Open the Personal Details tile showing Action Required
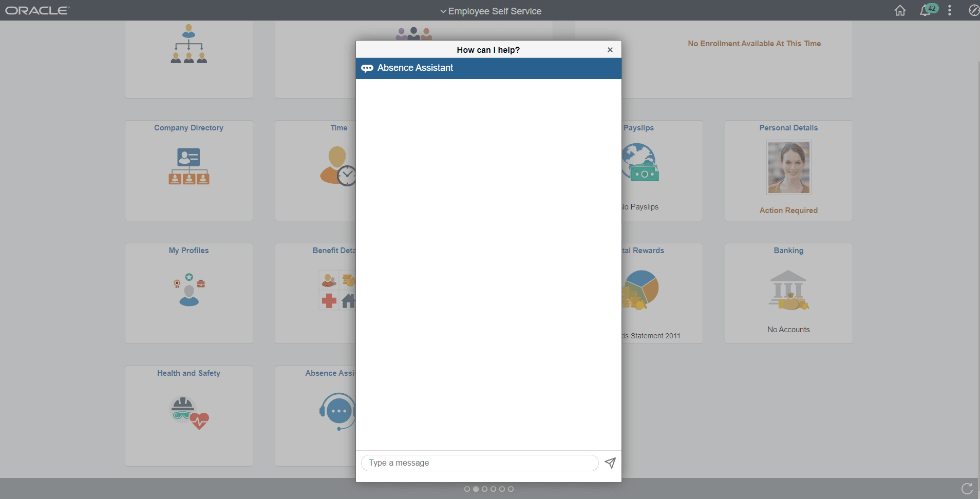Screen dimensions: 980x499 (788, 170)
